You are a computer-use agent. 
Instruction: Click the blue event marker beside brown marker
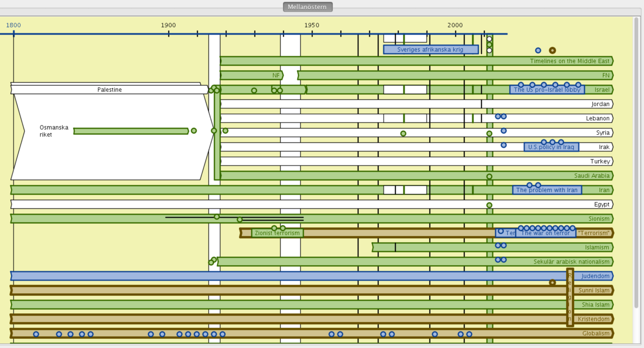pos(538,50)
